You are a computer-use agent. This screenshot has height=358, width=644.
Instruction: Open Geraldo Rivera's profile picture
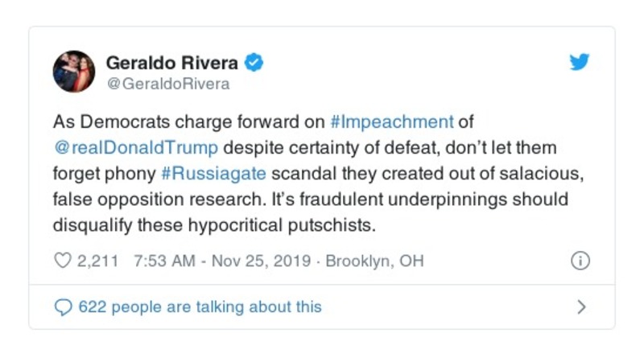(74, 71)
